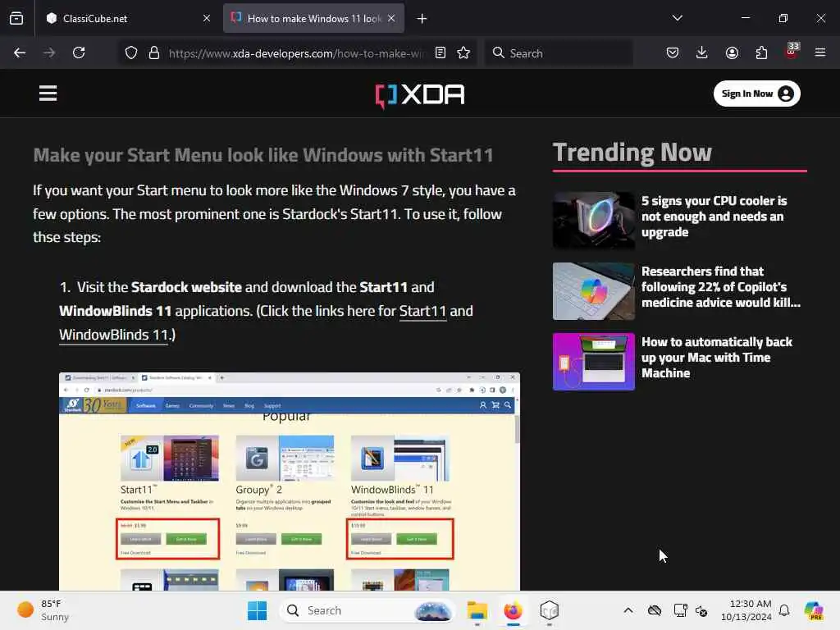View site security padlock info
The image size is (840, 630).
pos(154,52)
